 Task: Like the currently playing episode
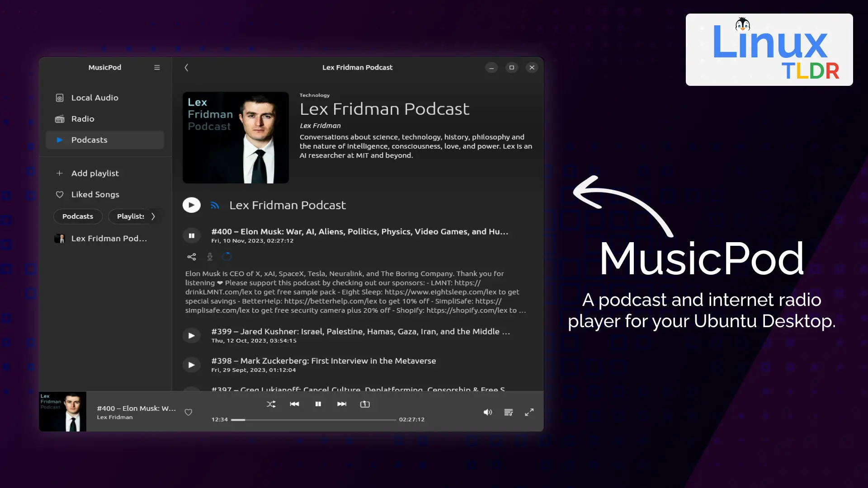tap(189, 412)
